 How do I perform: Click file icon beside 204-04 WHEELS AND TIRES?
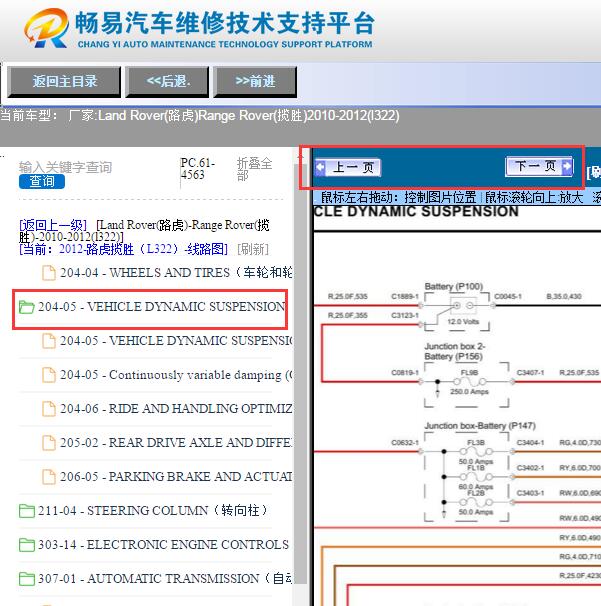[x=49, y=272]
